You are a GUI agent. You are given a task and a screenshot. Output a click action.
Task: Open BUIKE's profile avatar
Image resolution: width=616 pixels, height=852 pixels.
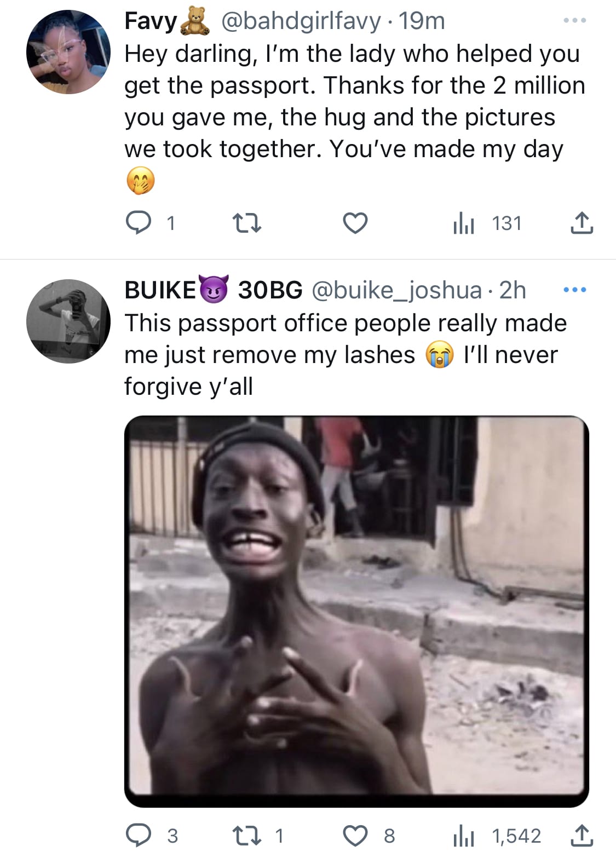coord(68,321)
